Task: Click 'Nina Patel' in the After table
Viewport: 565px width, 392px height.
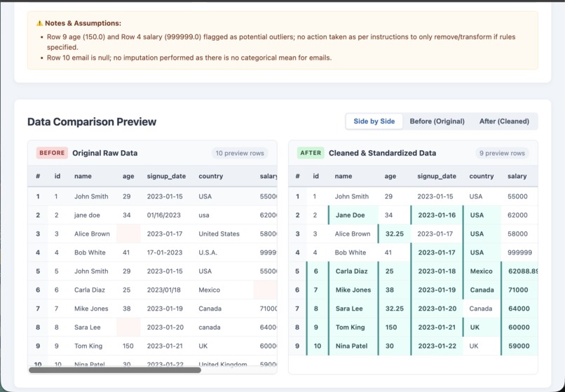Action: tap(351, 346)
